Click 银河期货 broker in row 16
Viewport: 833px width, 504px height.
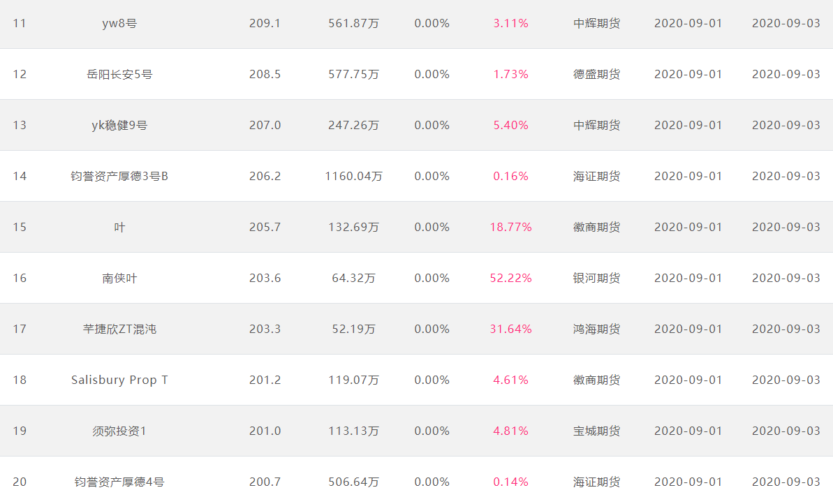(596, 279)
